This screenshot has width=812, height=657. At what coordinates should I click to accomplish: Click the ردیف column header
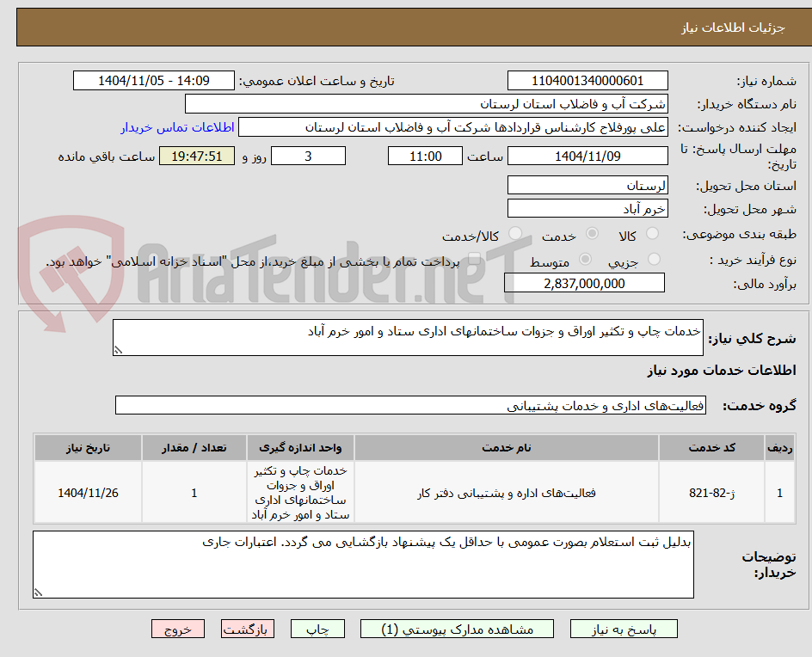pyautogui.click(x=779, y=448)
